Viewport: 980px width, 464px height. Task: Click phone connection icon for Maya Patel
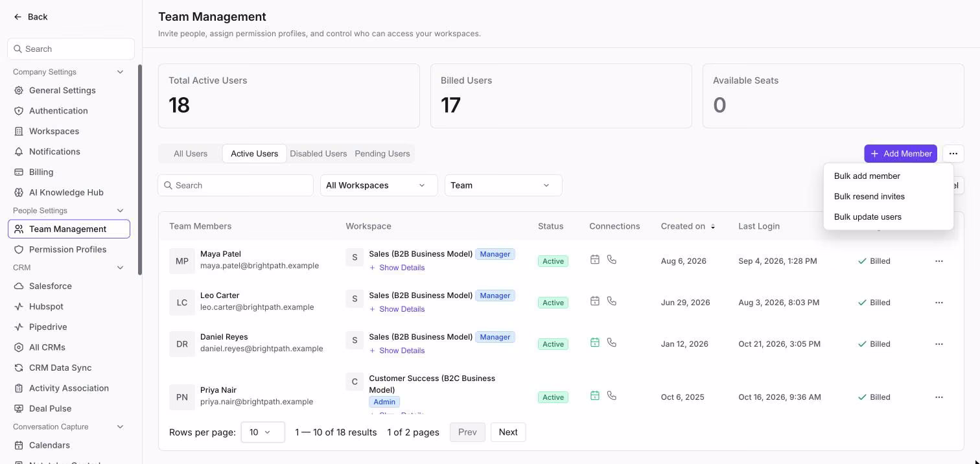click(611, 259)
